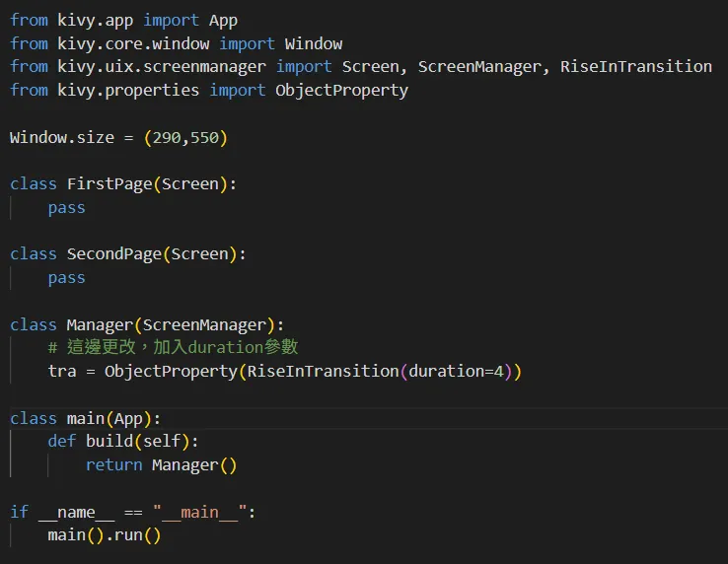This screenshot has height=564, width=728.
Task: Click the number 550 in the tuple
Action: (204, 138)
